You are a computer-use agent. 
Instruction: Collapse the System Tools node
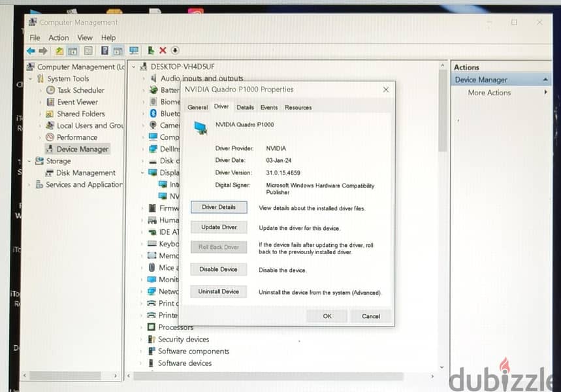tap(31, 78)
